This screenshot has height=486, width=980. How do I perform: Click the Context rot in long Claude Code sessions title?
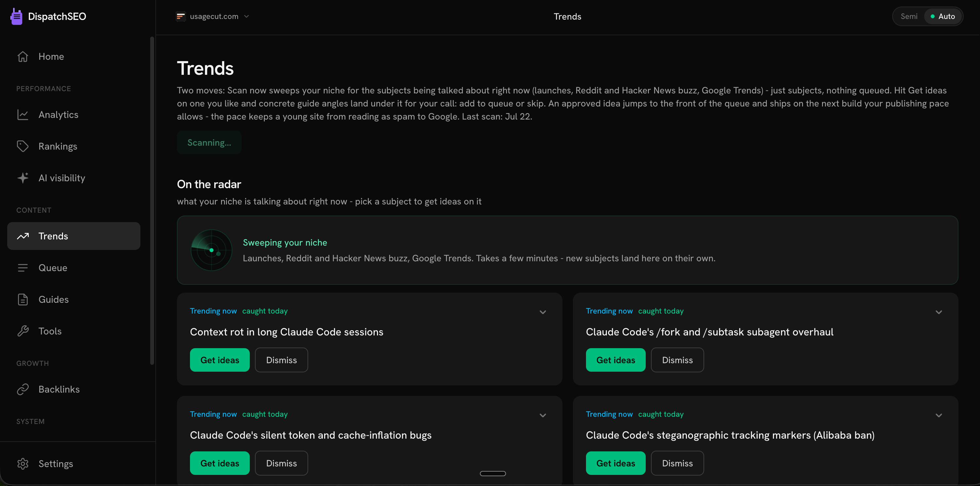tap(287, 332)
